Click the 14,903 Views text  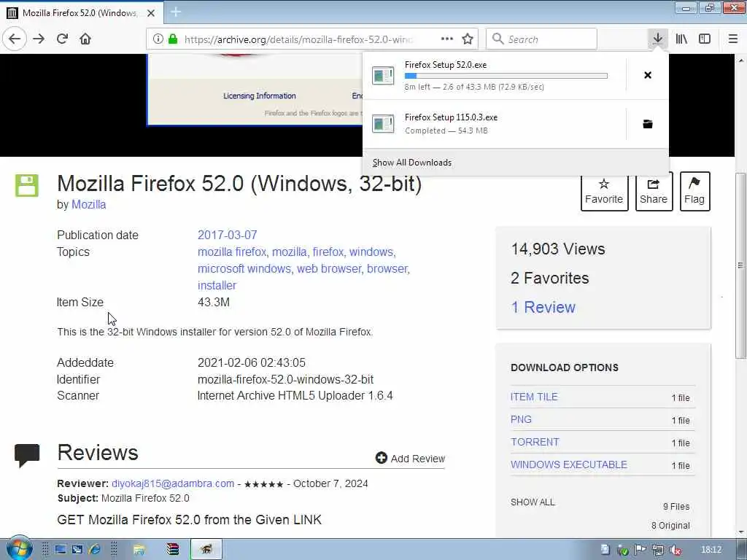tap(558, 249)
